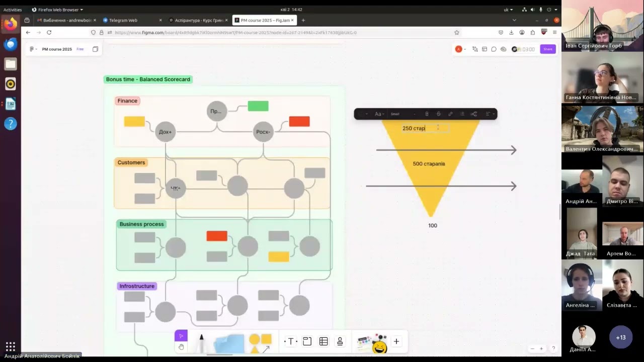Open stickers and widgets panel

[372, 343]
